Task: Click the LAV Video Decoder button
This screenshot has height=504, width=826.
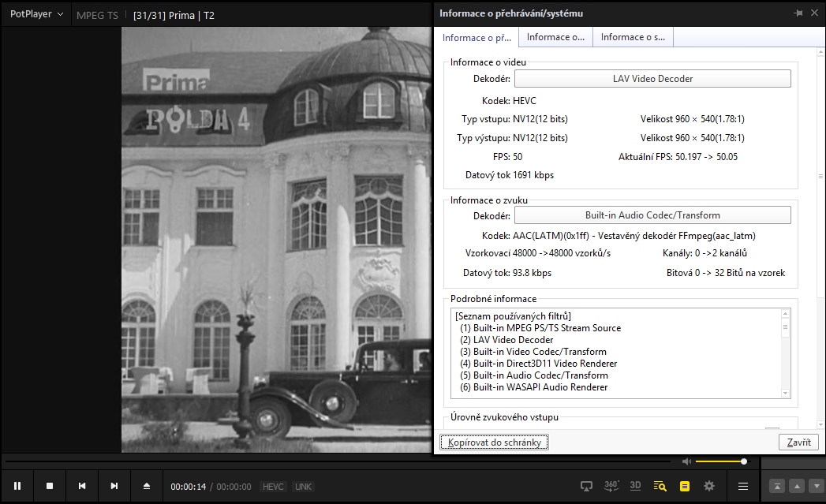Action: (x=652, y=78)
